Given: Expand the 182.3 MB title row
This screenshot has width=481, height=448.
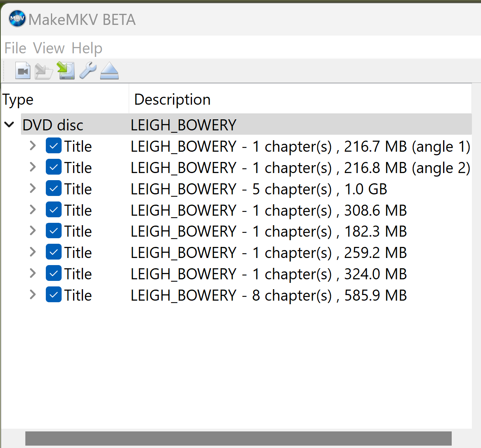Looking at the screenshot, I should click(33, 231).
